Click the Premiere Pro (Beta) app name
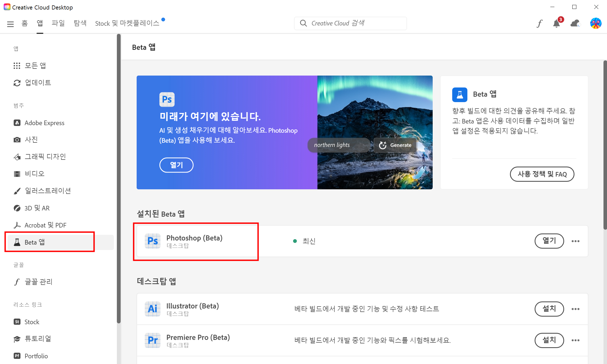This screenshot has height=364, width=607. (198, 337)
